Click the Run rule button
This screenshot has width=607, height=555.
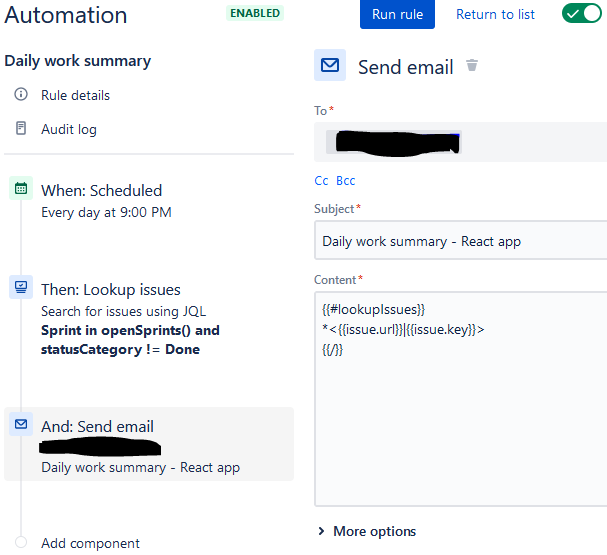[x=397, y=14]
